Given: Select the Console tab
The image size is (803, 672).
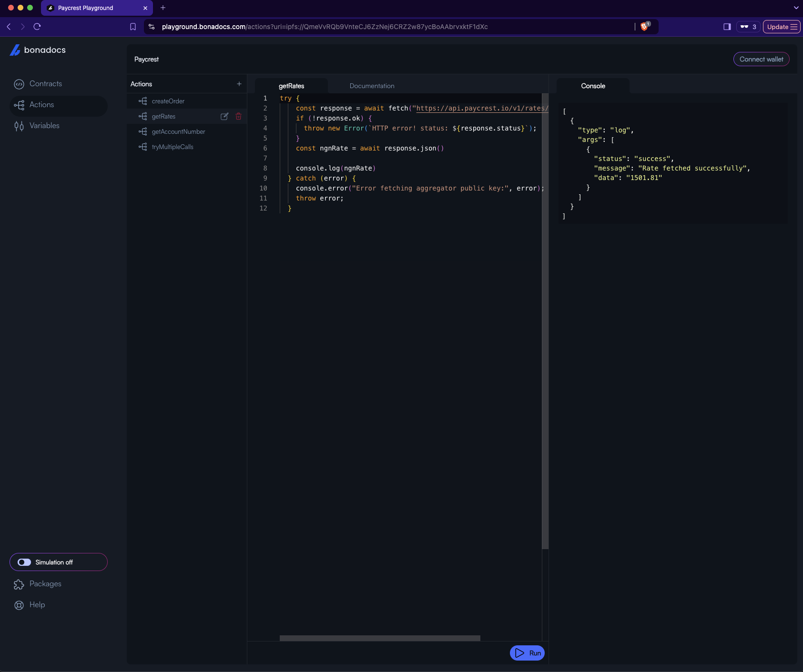Looking at the screenshot, I should point(593,86).
